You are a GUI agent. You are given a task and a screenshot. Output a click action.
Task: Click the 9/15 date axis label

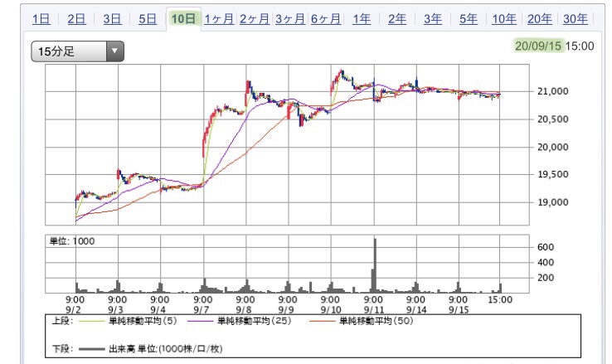click(x=459, y=310)
